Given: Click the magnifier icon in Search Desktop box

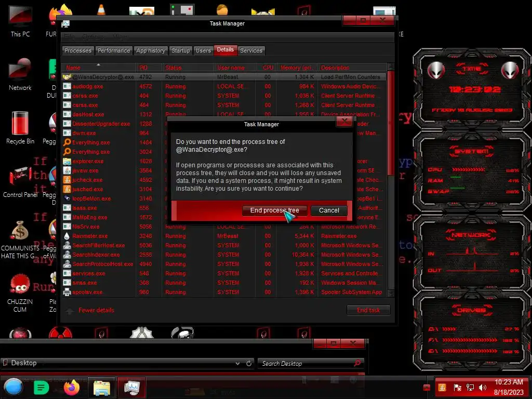Looking at the screenshot, I should 357,363.
